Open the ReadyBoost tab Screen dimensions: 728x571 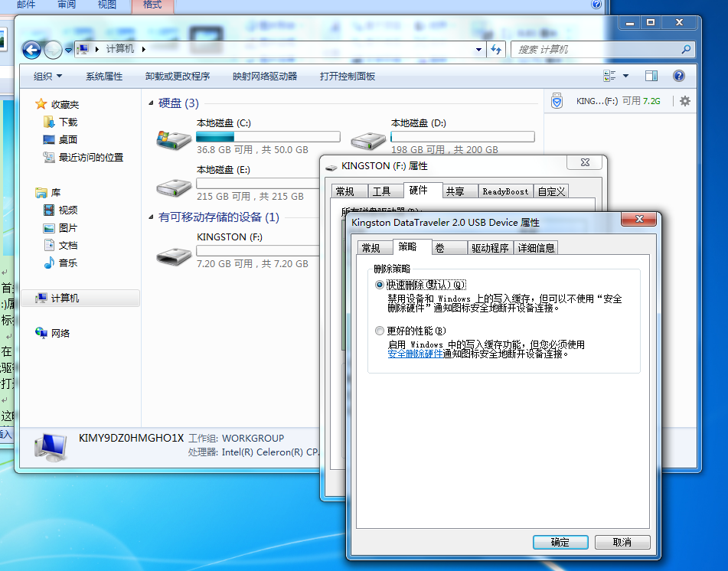tap(505, 191)
